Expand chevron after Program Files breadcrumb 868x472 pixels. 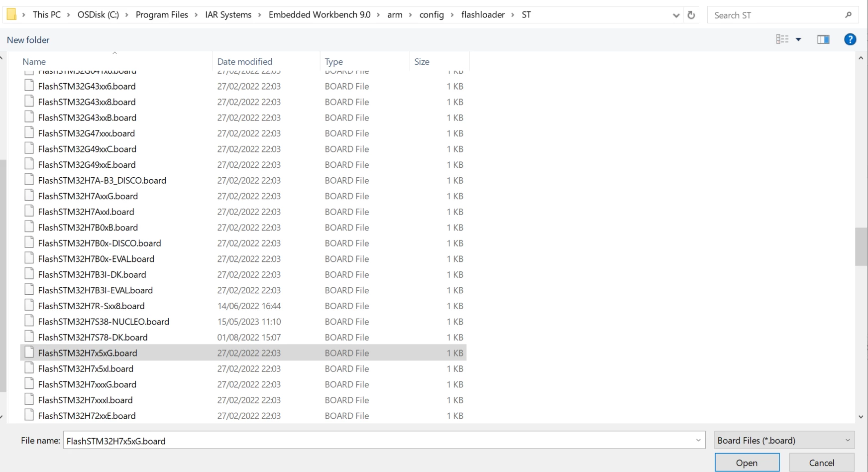(x=197, y=15)
